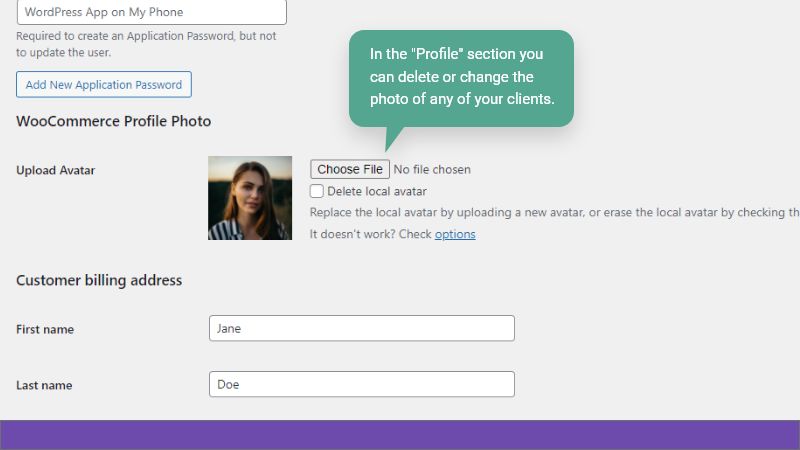The width and height of the screenshot is (800, 450).
Task: Click the "Customer billing address" heading
Action: [99, 281]
